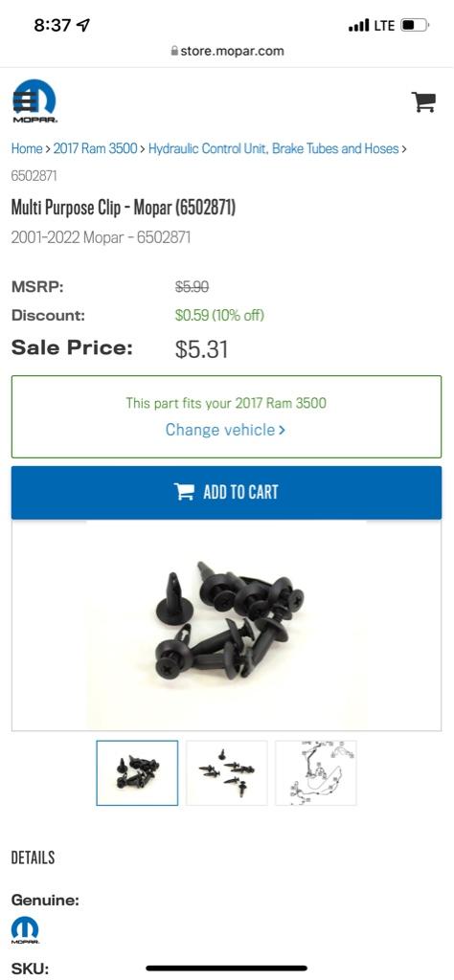Tap the 6502871 breadcrumb item
This screenshot has width=454, height=980.
34,176
